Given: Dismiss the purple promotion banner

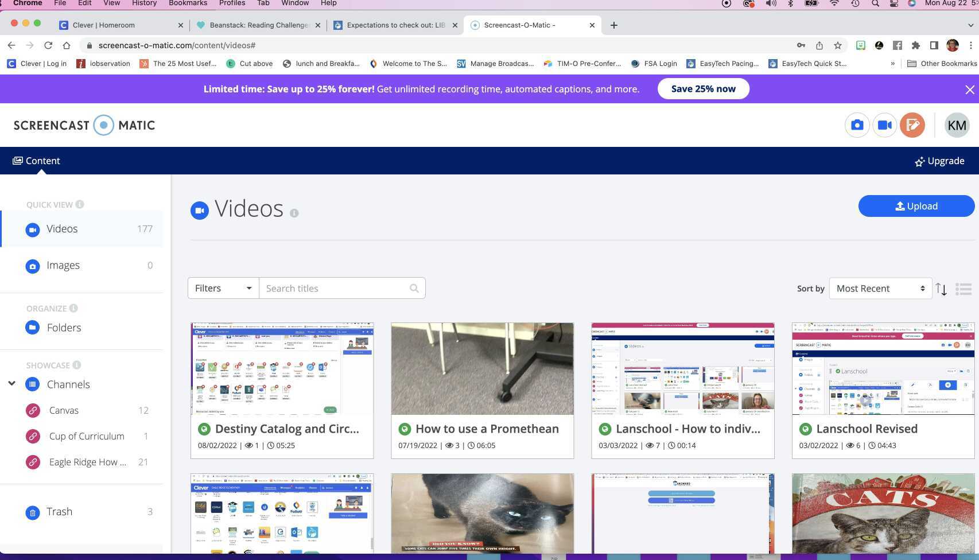Looking at the screenshot, I should click(x=969, y=90).
